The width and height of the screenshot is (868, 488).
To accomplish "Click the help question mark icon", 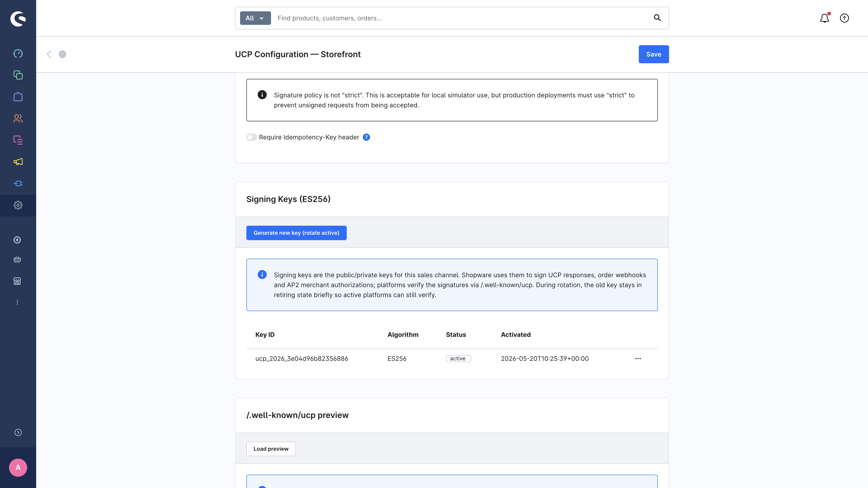I will (844, 18).
